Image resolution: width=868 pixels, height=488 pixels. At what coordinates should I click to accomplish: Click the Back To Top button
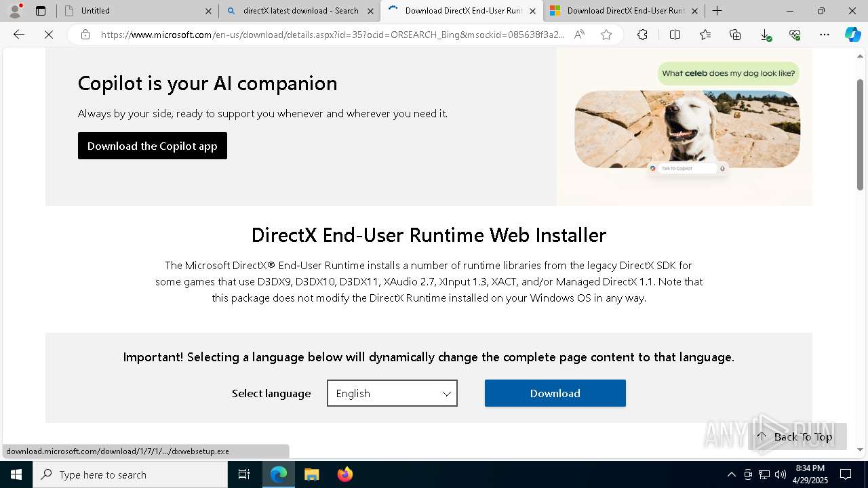pyautogui.click(x=797, y=436)
